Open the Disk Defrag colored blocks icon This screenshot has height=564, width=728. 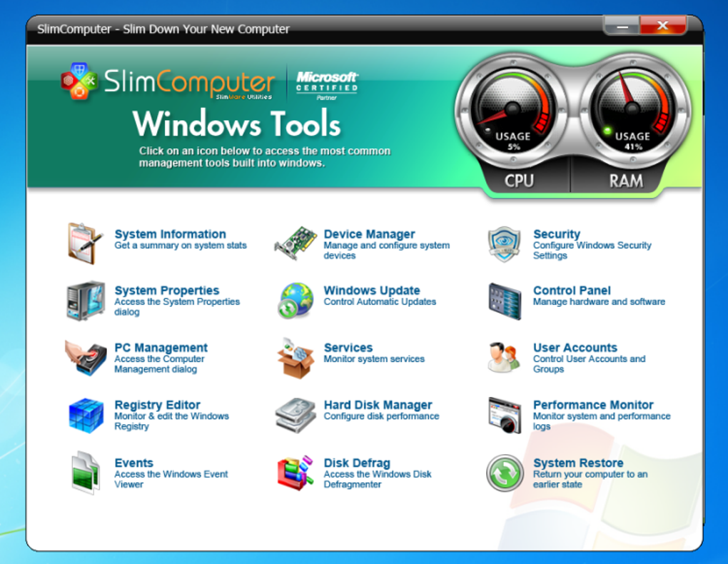pyautogui.click(x=295, y=473)
